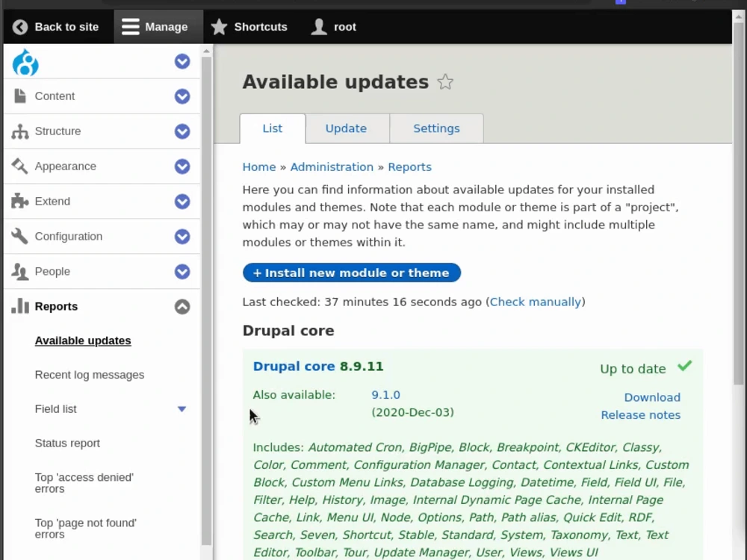Select Configuration in the admin sidebar
The image size is (747, 560).
click(69, 236)
